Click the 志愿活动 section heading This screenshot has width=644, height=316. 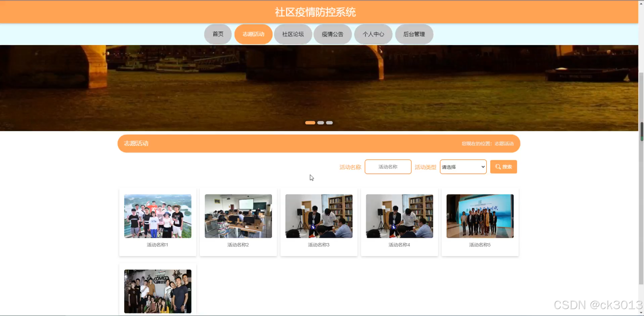tap(136, 144)
